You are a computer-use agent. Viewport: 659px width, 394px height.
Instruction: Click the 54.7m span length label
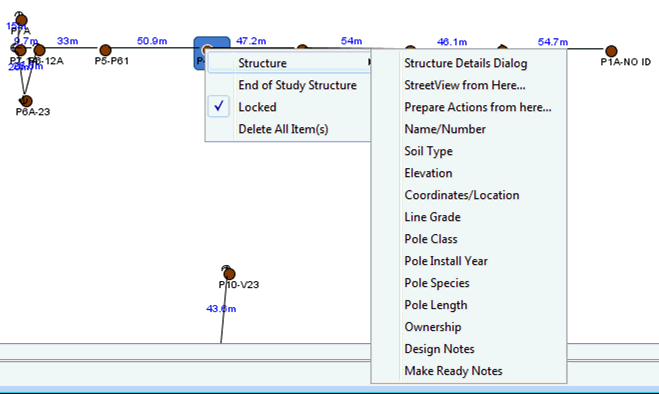tap(553, 42)
